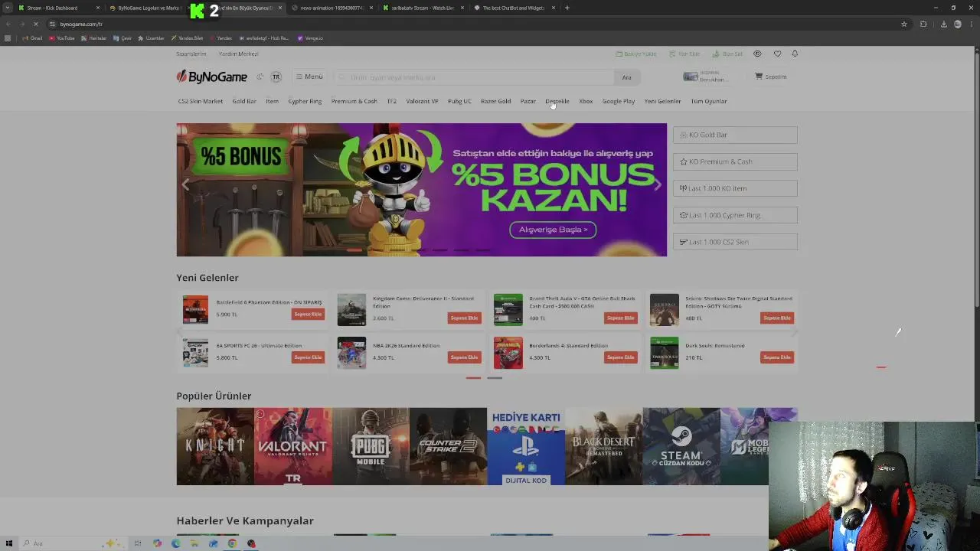Open Valorant VP menu item
980x551 pixels.
click(x=422, y=101)
